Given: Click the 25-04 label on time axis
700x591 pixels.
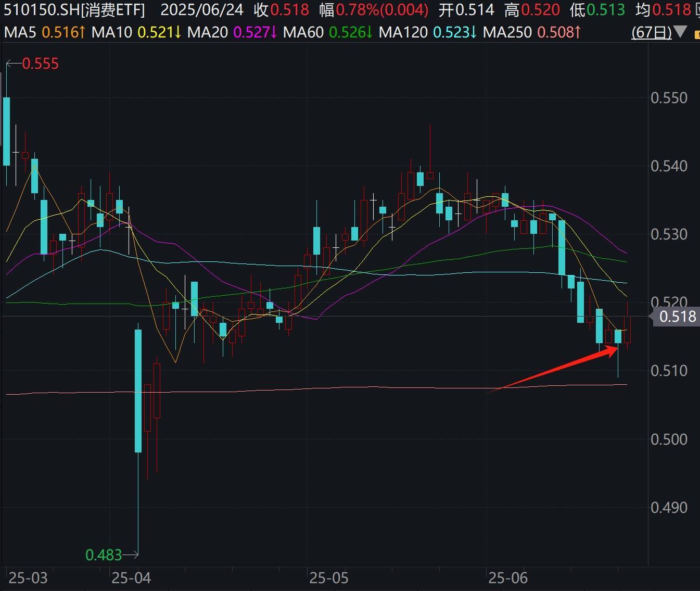Looking at the screenshot, I should tap(131, 577).
